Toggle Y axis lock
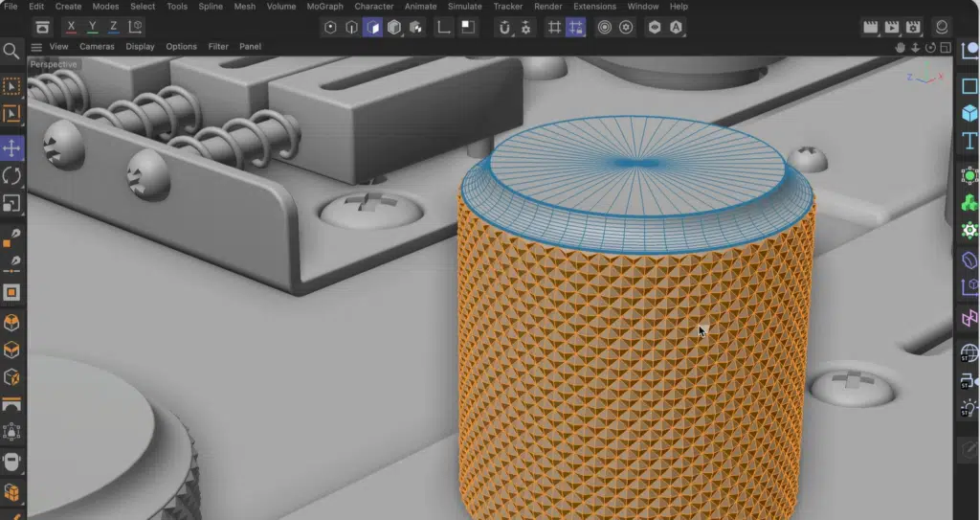 [93, 27]
